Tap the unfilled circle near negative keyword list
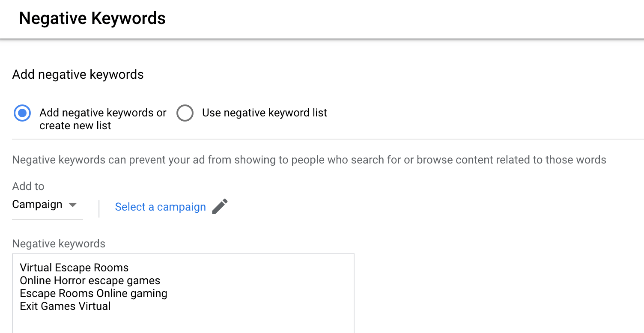644x333 pixels. 185,113
